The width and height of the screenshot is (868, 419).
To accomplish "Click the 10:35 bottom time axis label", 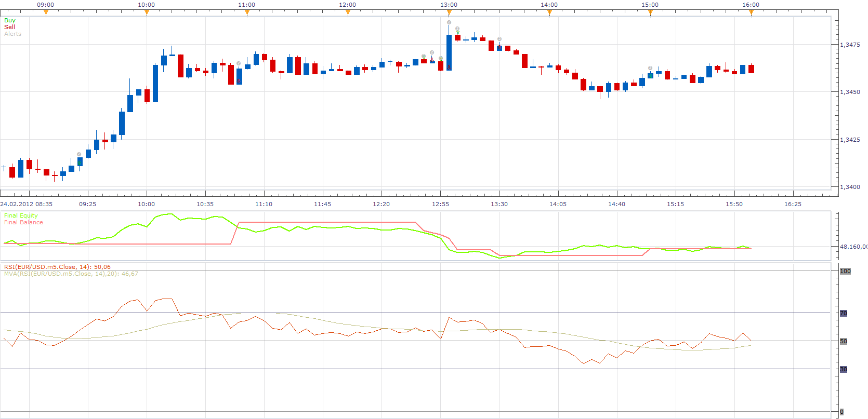I will click(x=205, y=204).
